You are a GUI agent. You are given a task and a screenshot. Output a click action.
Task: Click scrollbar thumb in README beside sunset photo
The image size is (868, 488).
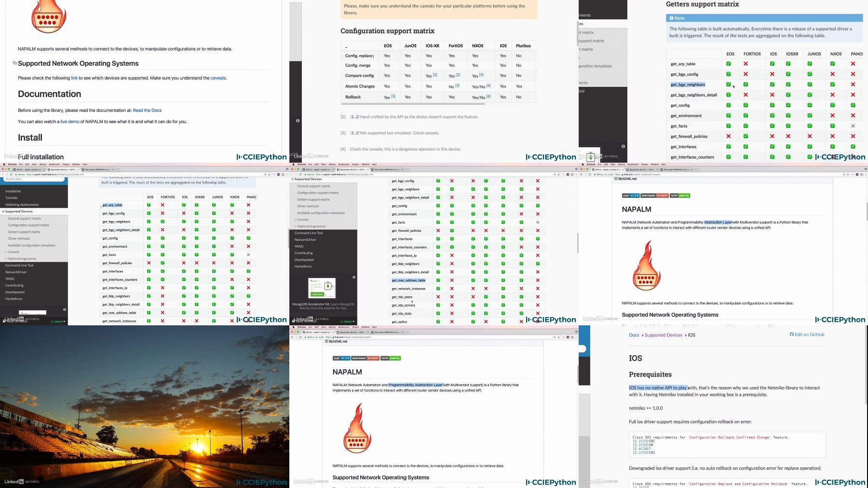pyautogui.click(x=578, y=375)
